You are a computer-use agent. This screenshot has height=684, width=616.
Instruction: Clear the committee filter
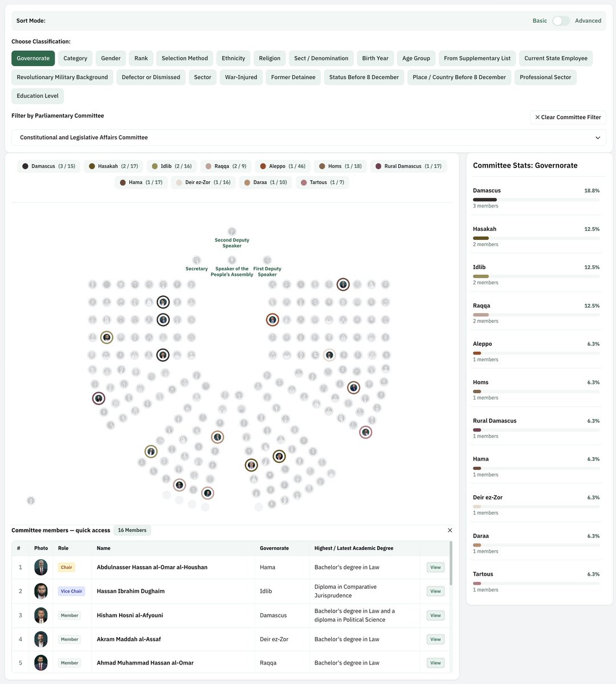(x=568, y=117)
